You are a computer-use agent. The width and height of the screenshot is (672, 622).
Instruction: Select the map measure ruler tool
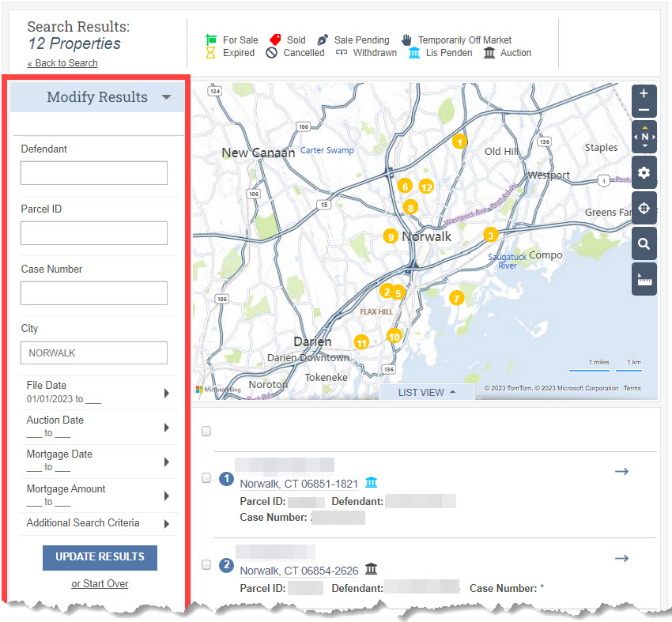[644, 279]
